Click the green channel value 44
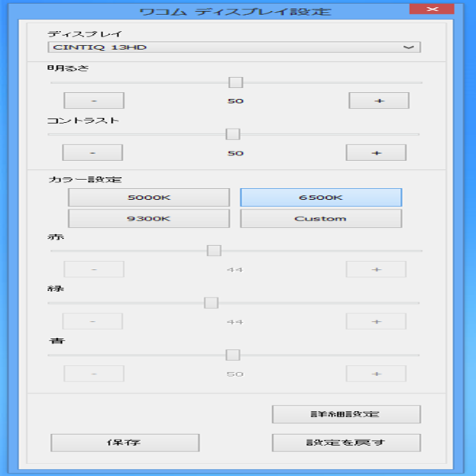The image size is (476, 476). [235, 322]
